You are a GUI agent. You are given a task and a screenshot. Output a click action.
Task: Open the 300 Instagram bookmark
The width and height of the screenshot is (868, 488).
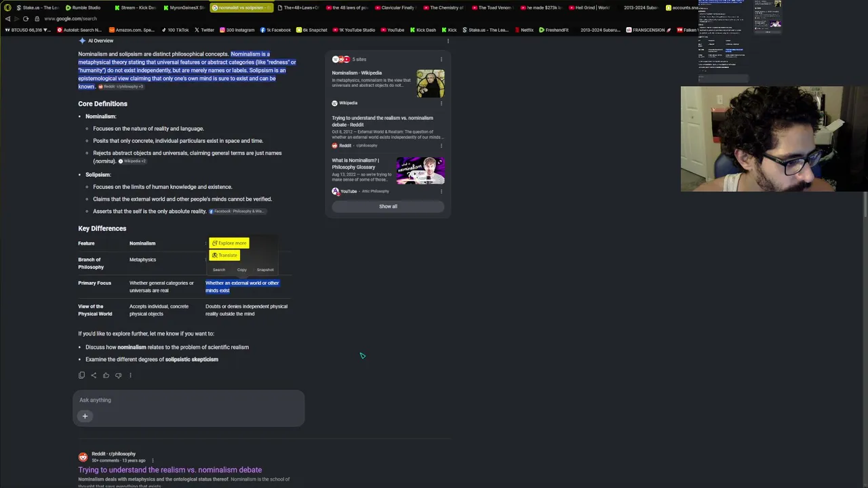coord(237,30)
